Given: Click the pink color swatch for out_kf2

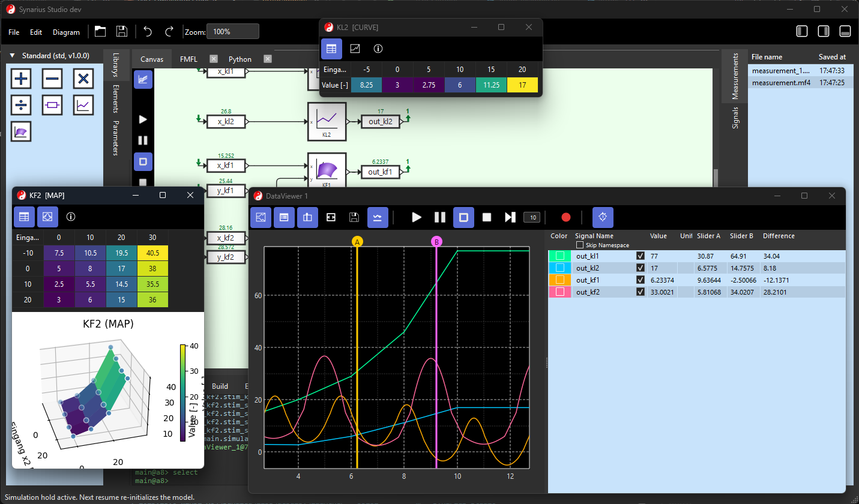Looking at the screenshot, I should click(559, 292).
